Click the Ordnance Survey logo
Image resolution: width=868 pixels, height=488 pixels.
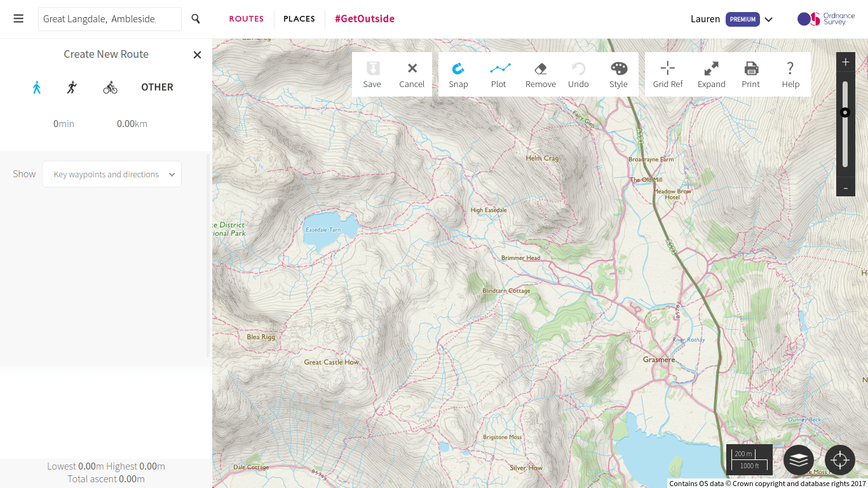point(827,19)
